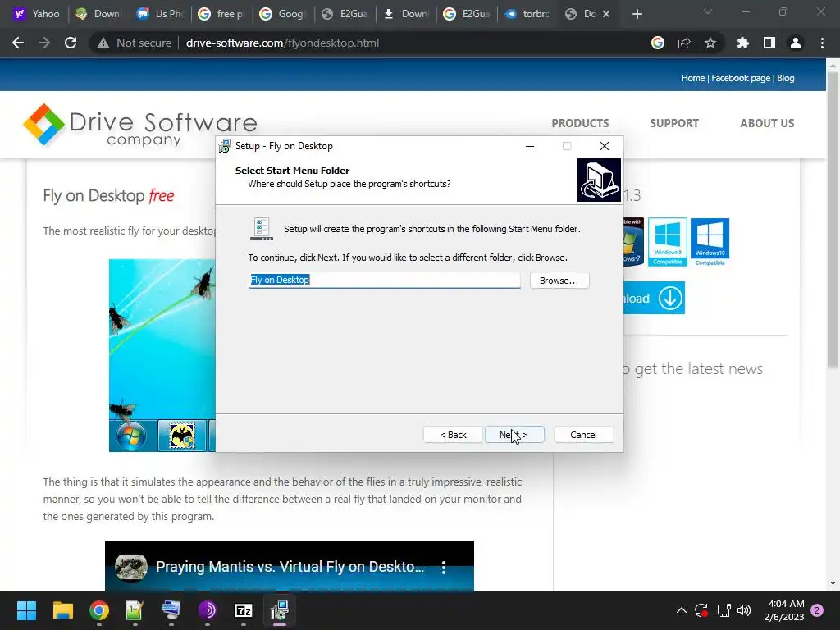The width and height of the screenshot is (840, 630).
Task: Share this page icon
Action: click(x=684, y=43)
